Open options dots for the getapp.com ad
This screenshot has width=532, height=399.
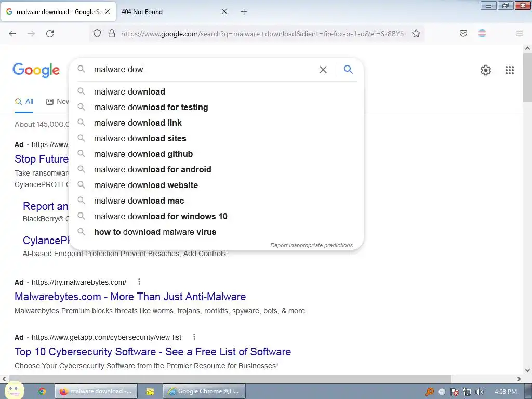[x=194, y=337]
